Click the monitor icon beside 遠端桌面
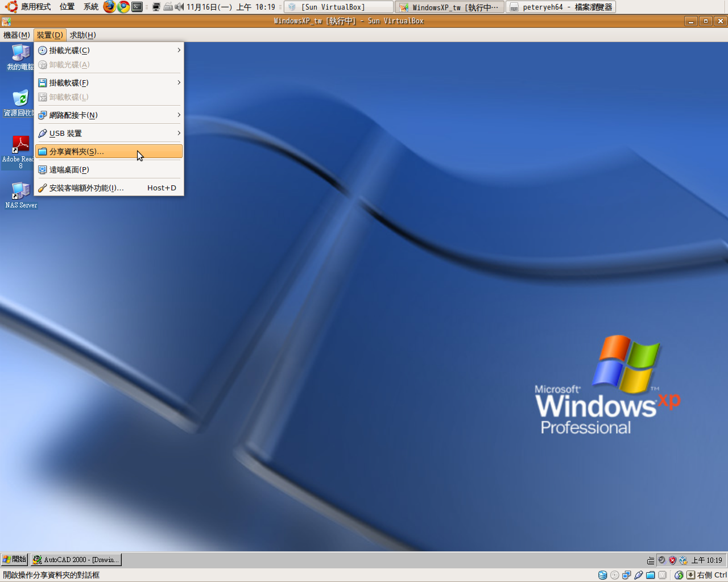Viewport: 728px width, 582px height. 43,170
